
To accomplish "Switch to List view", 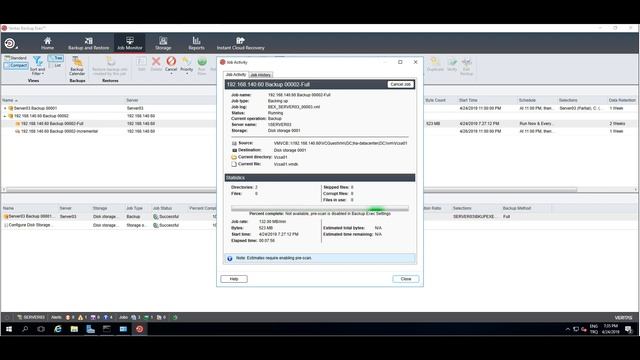I will point(55,65).
